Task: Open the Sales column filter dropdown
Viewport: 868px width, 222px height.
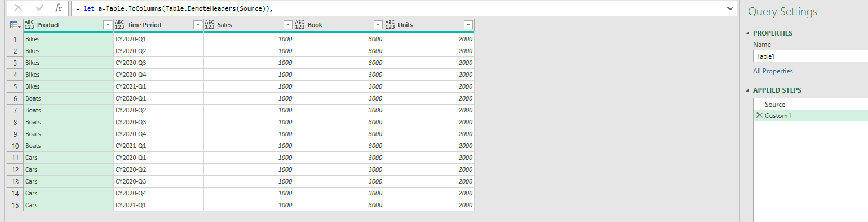Action: [287, 25]
